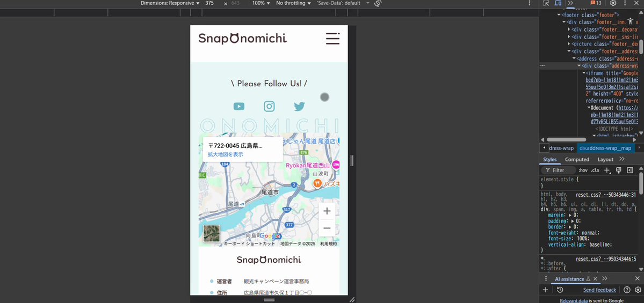
Task: Switch the map to satellite view thumbnail
Action: (212, 233)
